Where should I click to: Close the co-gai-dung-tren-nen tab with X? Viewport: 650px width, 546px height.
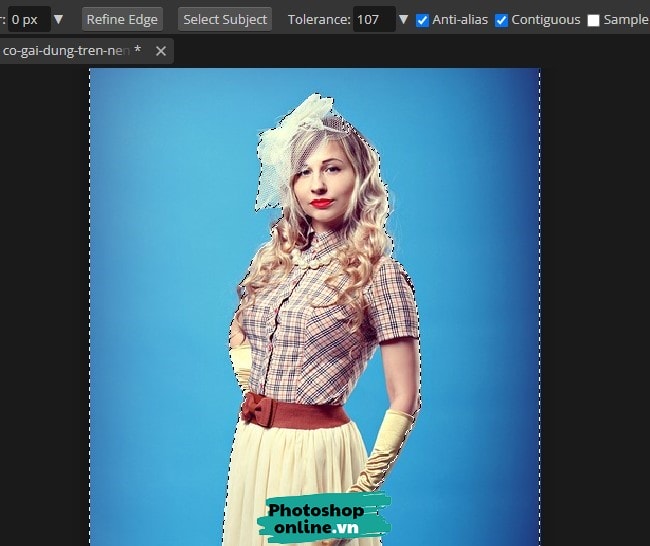[x=161, y=50]
